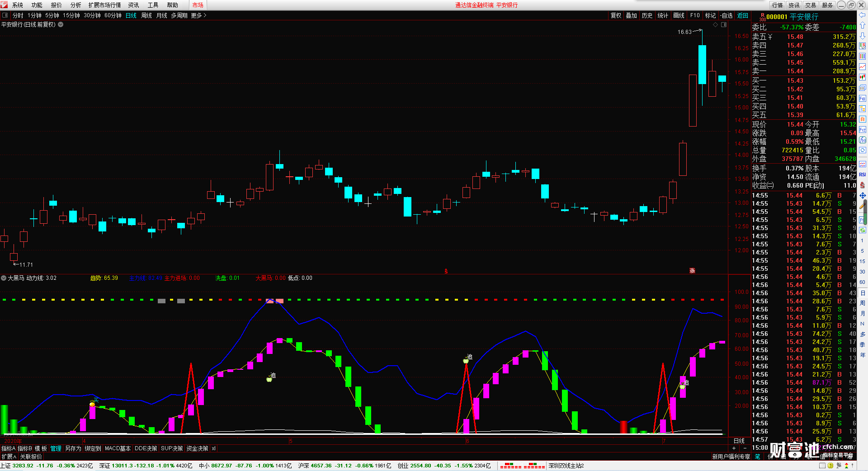Click the Fiz icon in right sidebar
Image resolution: width=868 pixels, height=471 pixels.
pyautogui.click(x=862, y=130)
